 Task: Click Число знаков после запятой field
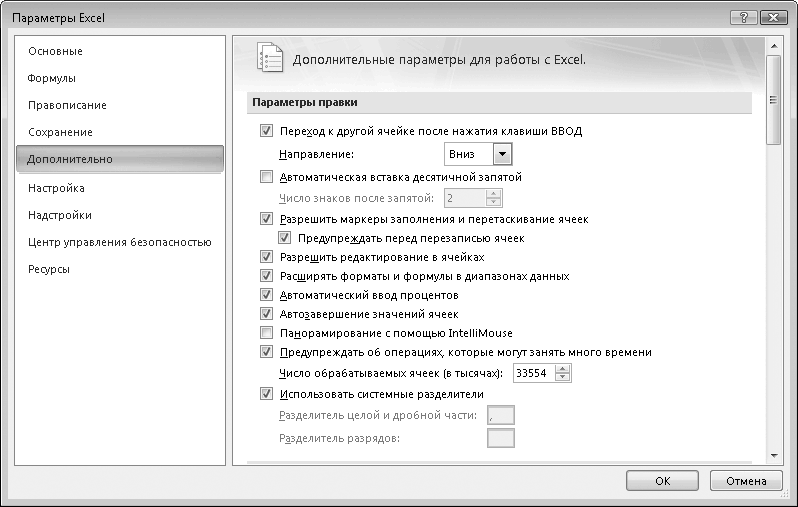(465, 198)
